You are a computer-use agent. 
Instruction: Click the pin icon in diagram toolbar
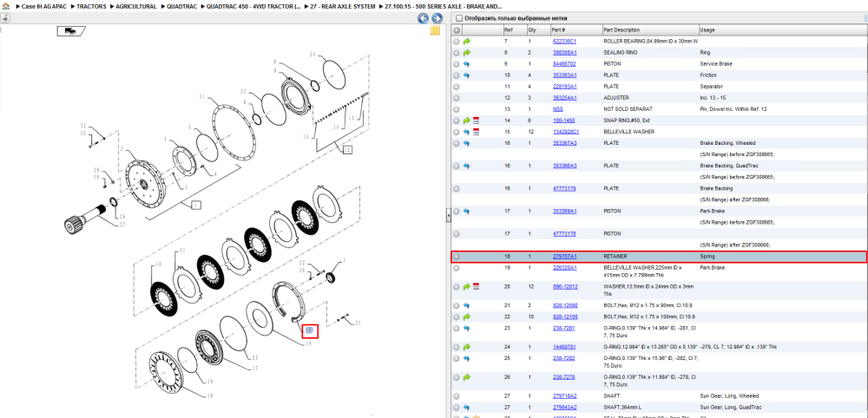click(5, 17)
